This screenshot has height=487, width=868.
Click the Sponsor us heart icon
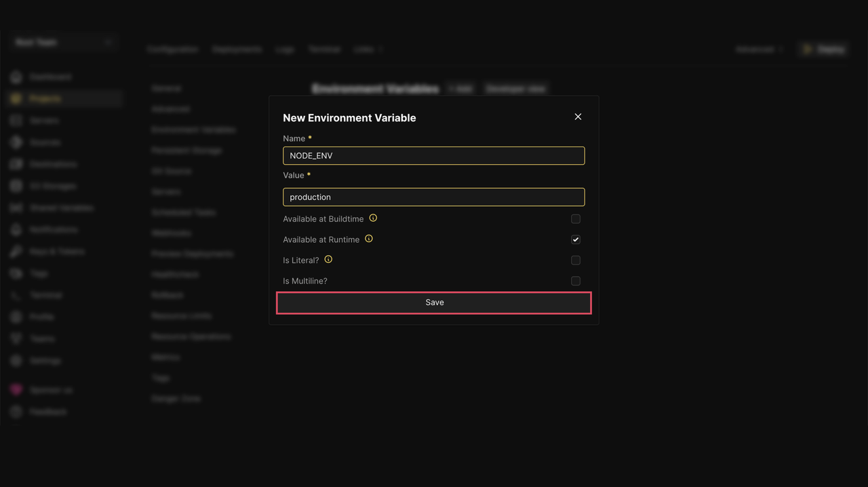tap(16, 390)
